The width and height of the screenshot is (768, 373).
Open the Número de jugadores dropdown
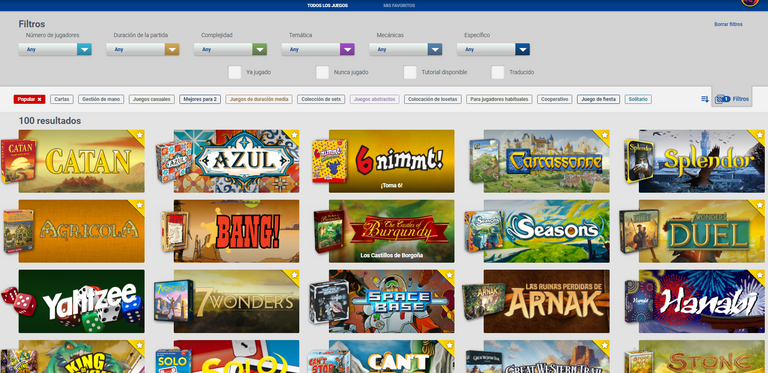pyautogui.click(x=55, y=49)
